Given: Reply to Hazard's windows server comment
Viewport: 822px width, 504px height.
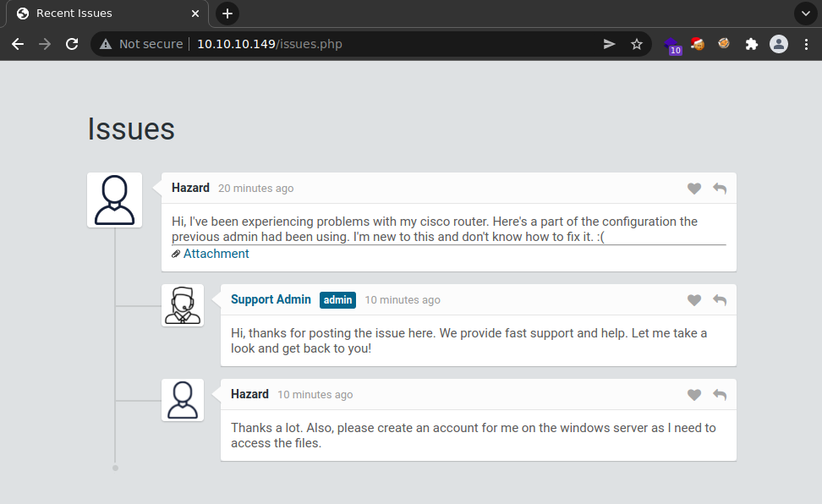Looking at the screenshot, I should point(720,395).
